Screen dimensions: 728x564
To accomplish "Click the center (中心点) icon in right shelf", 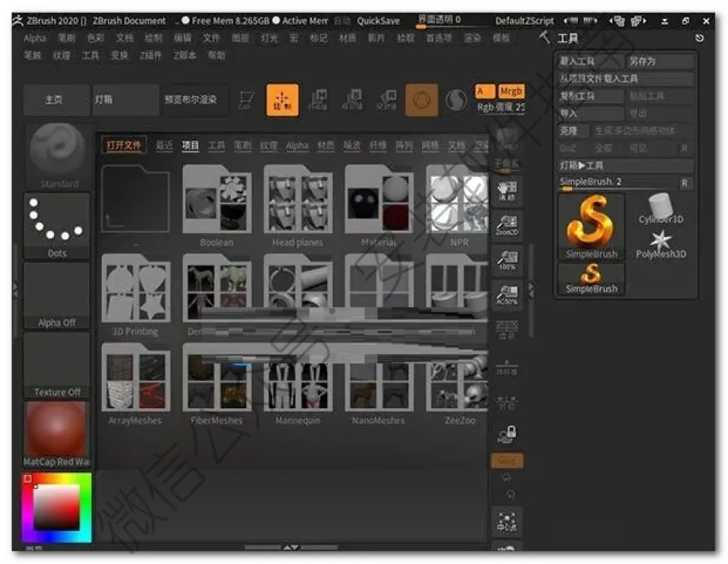I will click(507, 522).
